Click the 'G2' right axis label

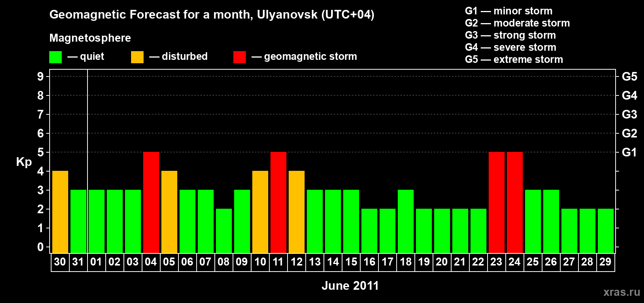pyautogui.click(x=629, y=133)
